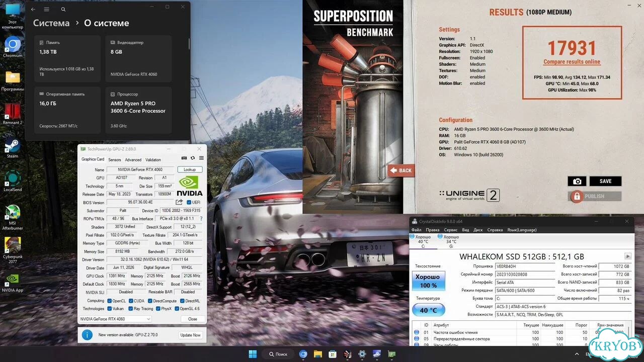The width and height of the screenshot is (644, 362).
Task: Open the Файл menu in CrystalDiskInfo
Action: coord(416,230)
